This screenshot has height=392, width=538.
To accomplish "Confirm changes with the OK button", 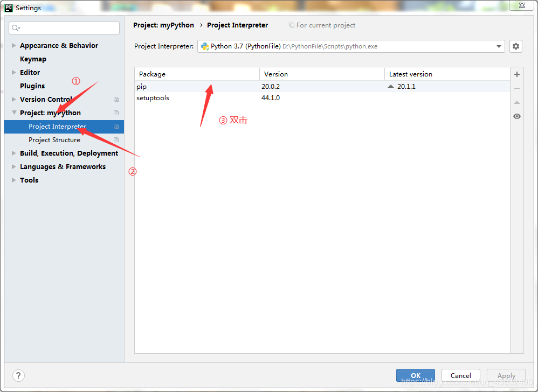I will pyautogui.click(x=415, y=375).
